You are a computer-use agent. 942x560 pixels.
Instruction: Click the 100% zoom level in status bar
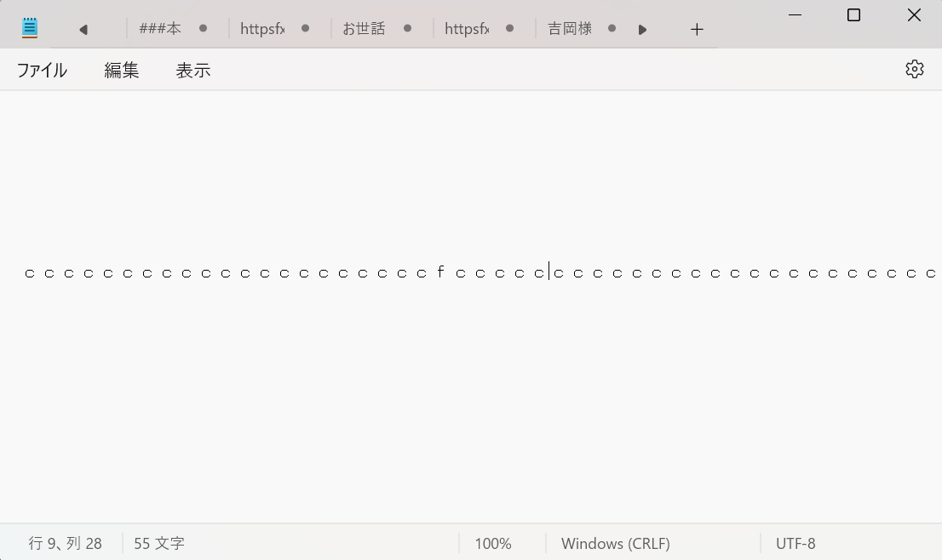point(492,543)
